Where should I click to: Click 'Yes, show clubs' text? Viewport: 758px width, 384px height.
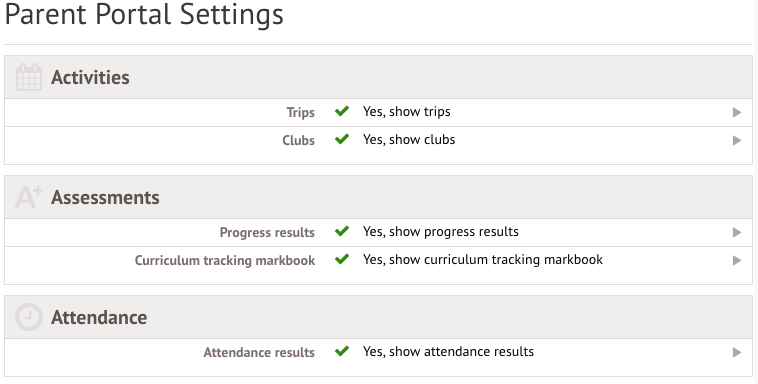tap(409, 140)
